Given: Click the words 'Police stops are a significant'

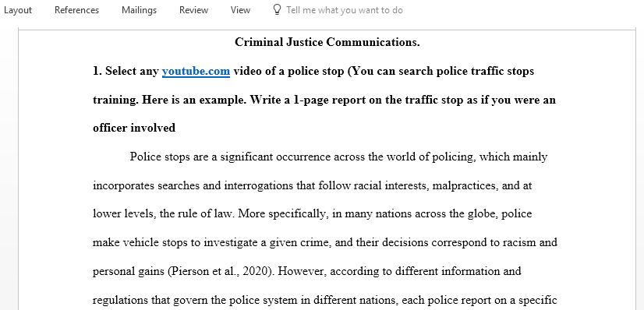Looking at the screenshot, I should tap(201, 157).
